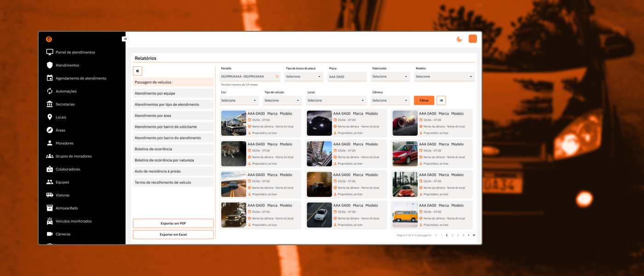This screenshot has width=644, height=276.
Task: Open the Lightning McQueen car thumbnail
Action: [405, 123]
